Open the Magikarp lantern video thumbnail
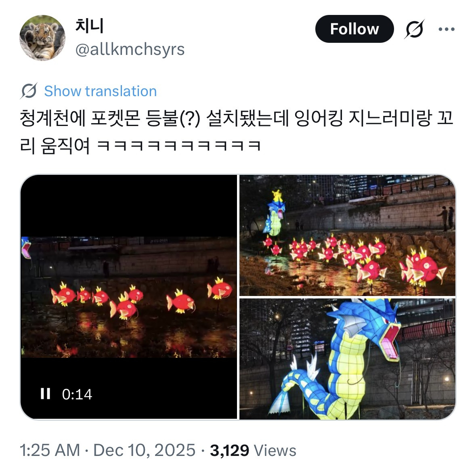The height and width of the screenshot is (464, 476). 129,297
